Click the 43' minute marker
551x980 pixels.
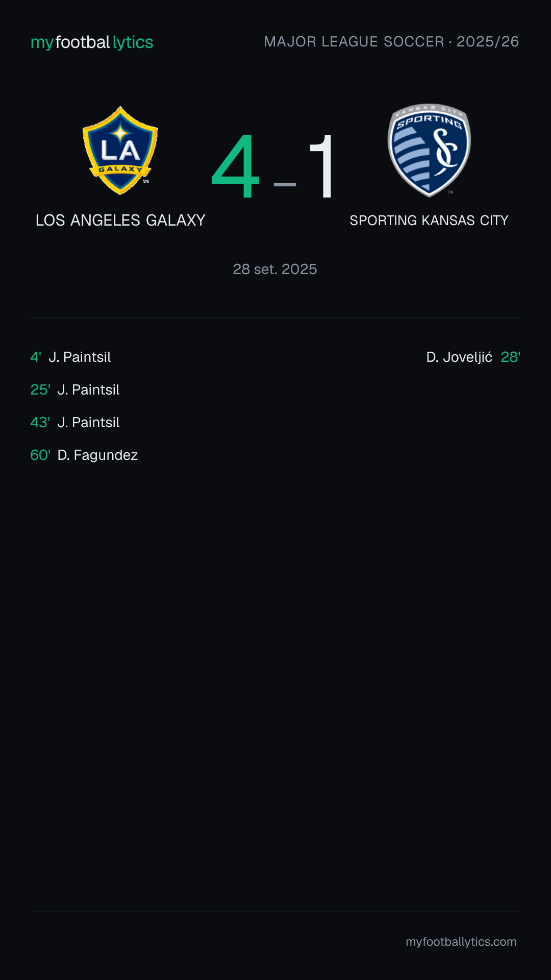40,423
